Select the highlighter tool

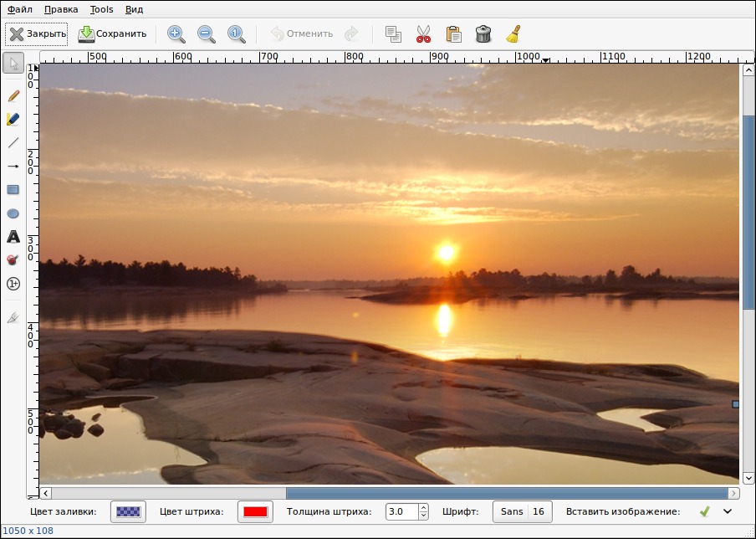pos(13,119)
